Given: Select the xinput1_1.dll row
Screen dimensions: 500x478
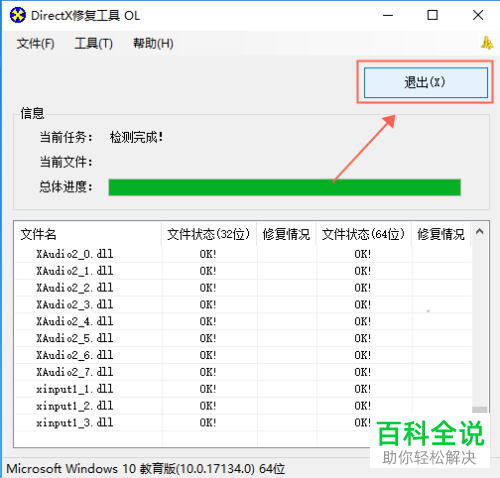Looking at the screenshot, I should (x=243, y=389).
